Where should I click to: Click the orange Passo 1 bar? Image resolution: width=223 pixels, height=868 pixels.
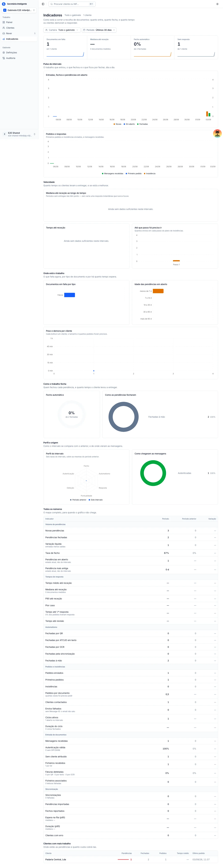[x=176, y=261]
